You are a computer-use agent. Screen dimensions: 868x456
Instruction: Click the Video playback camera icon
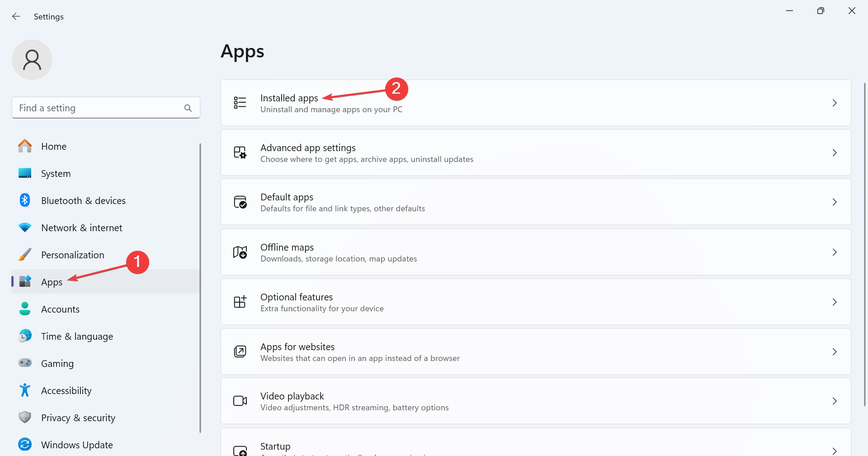(x=240, y=401)
